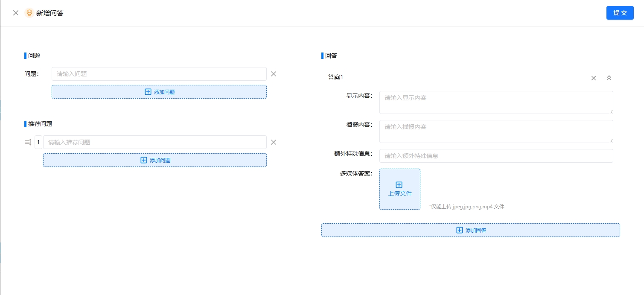
Task: Remove the question row with X icon
Action: click(x=274, y=74)
